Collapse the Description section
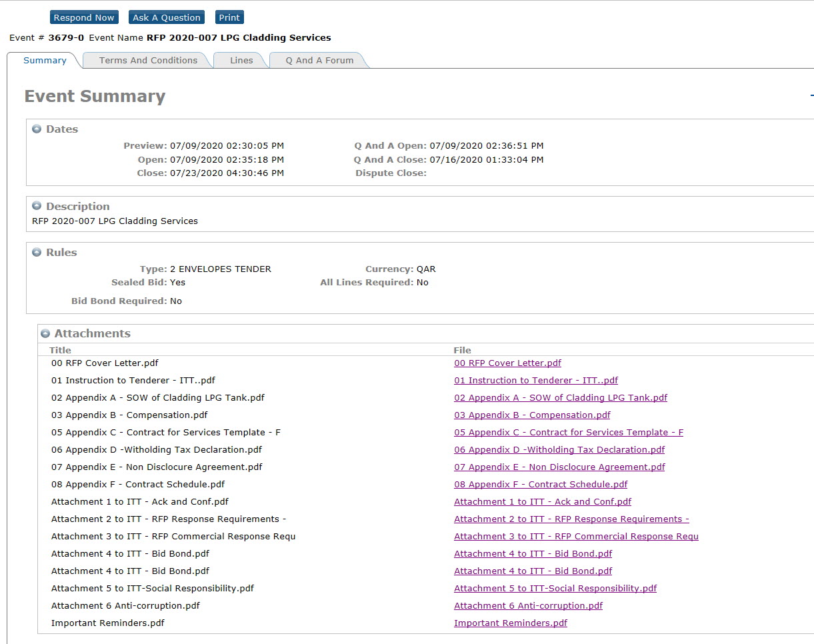Viewport: 814px width, 644px height. point(37,207)
